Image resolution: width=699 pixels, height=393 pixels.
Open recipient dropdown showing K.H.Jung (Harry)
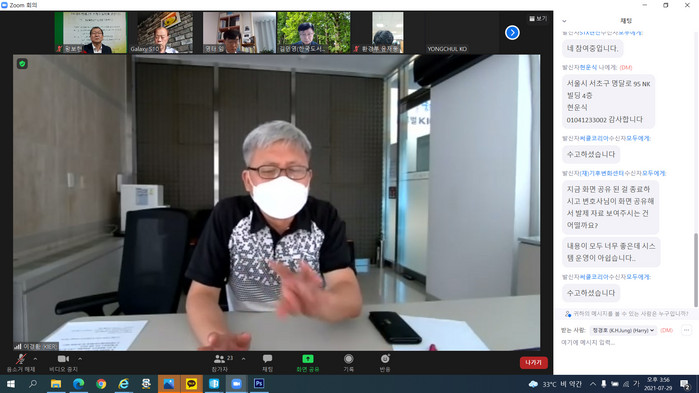623,330
